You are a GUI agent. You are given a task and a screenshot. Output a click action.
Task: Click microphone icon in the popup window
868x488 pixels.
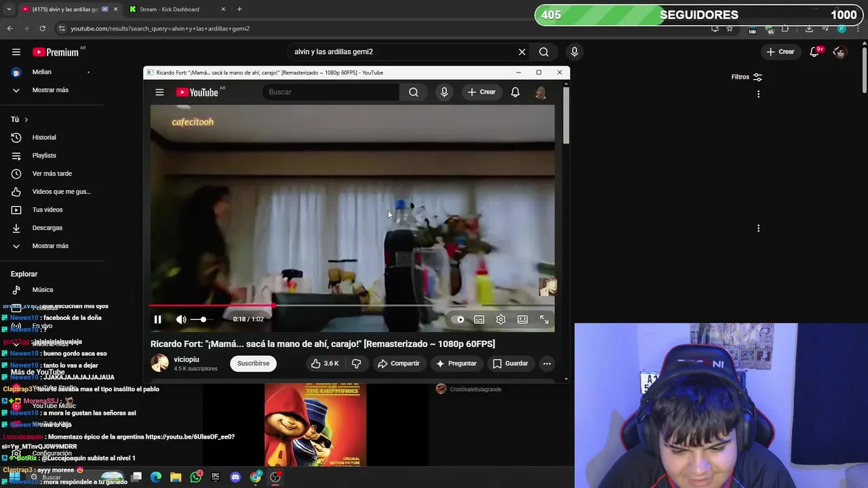(x=444, y=92)
